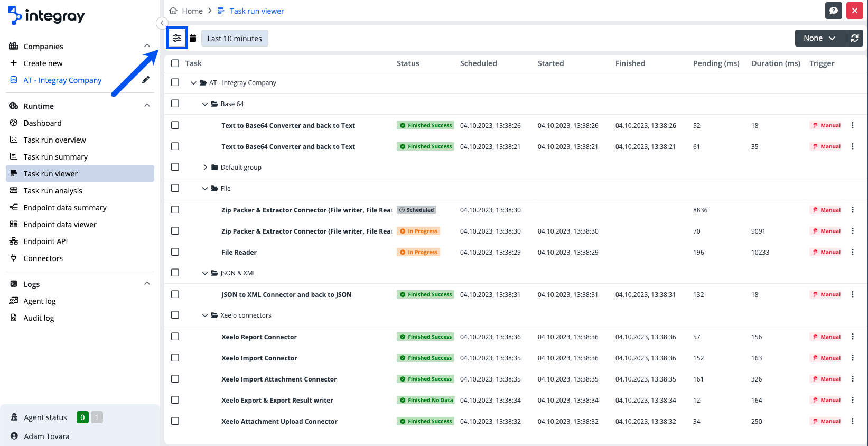Select the JSON to XML Connector checkbox
Screen dimensions: 868x446
(x=175, y=294)
